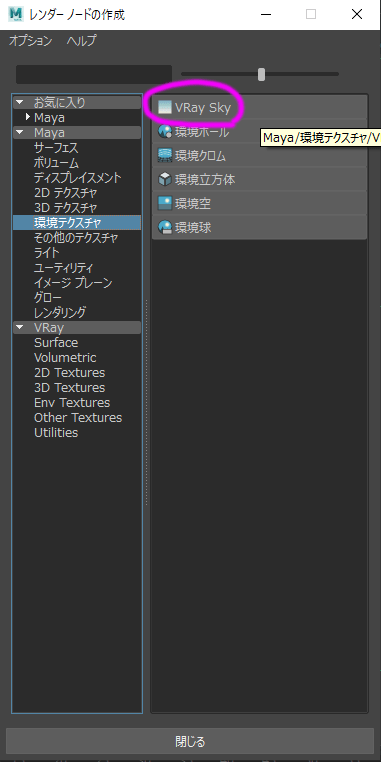
Task: Create a VRay Sky node
Action: [x=260, y=107]
